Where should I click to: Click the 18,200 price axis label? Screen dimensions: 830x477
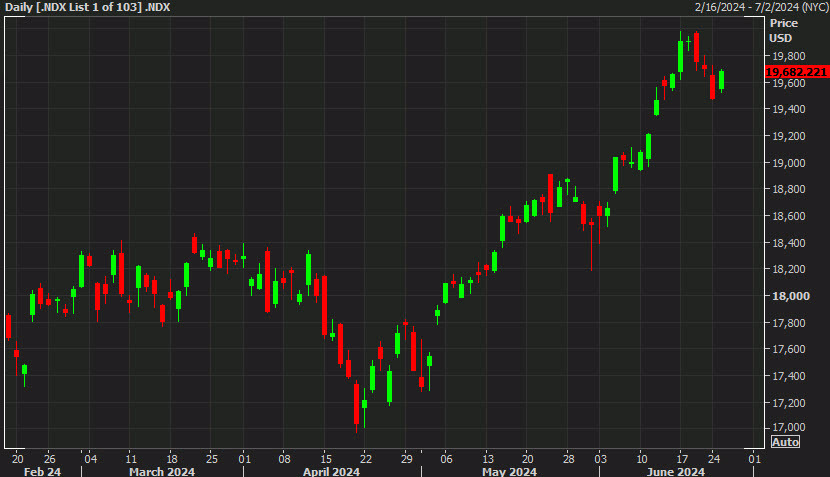click(789, 269)
